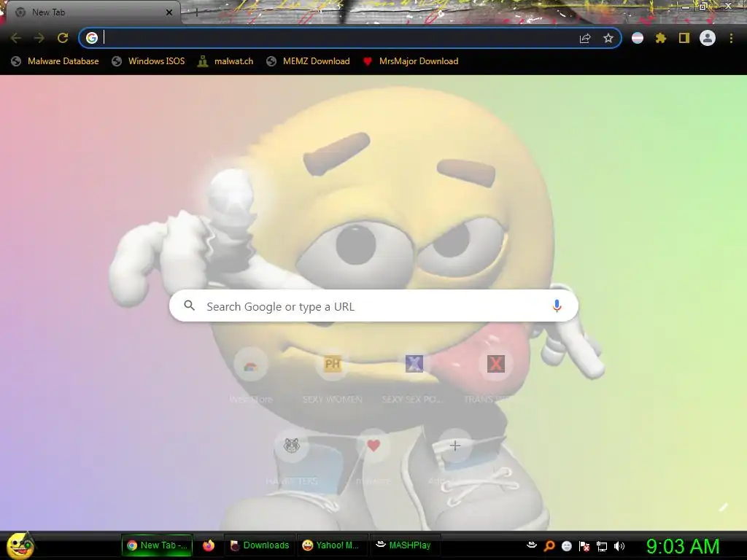Click MASH tray icon
Screen dimensions: 747x560
532,545
